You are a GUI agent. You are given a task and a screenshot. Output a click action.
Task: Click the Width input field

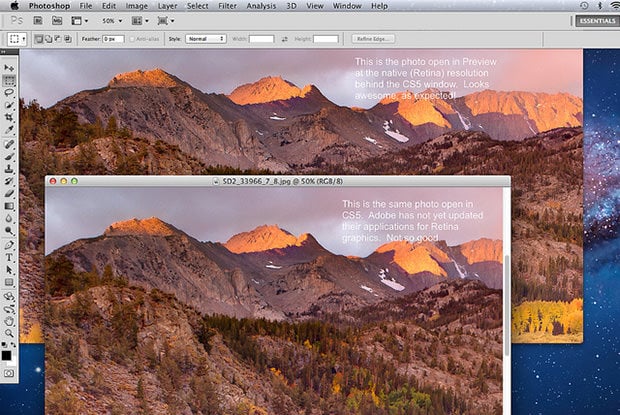coord(261,39)
